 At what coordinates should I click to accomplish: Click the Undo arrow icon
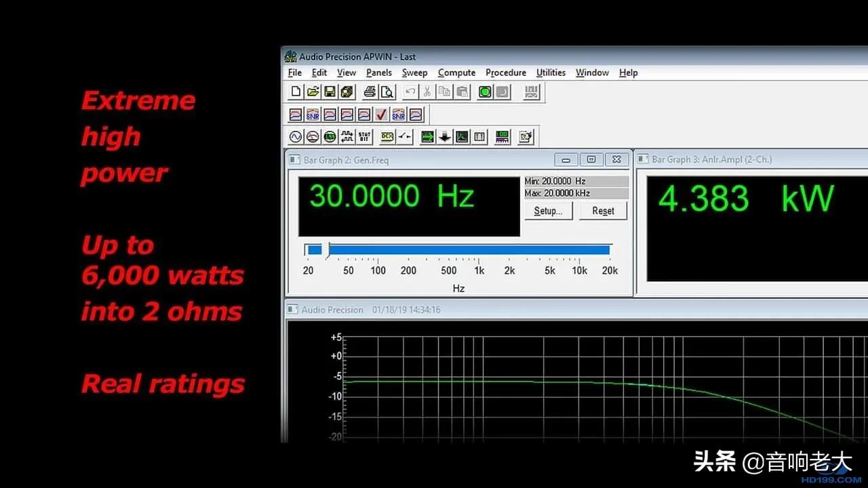coord(410,91)
